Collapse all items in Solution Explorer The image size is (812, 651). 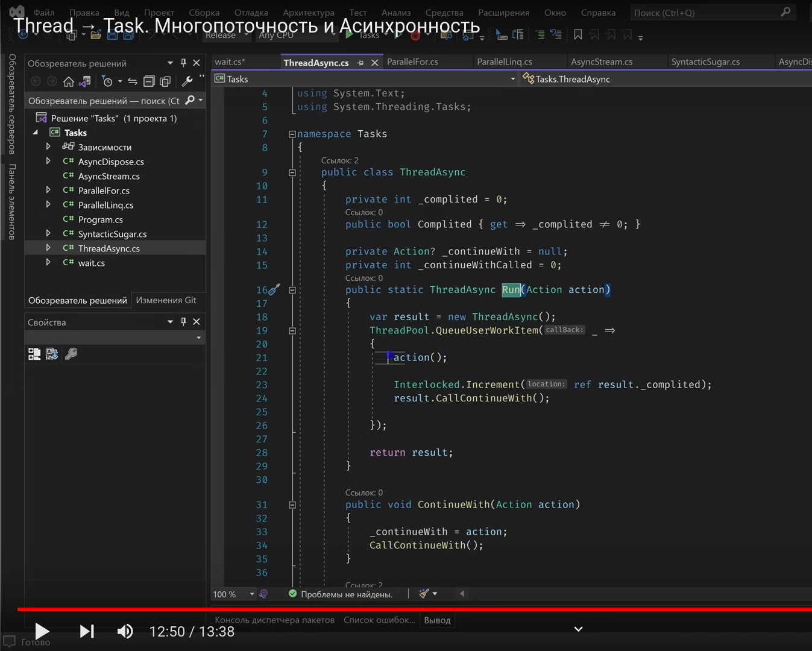[149, 81]
